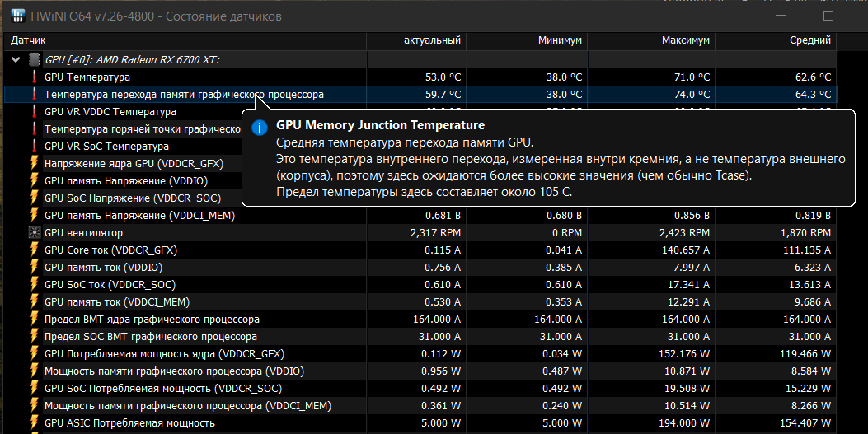This screenshot has height=434, width=868.
Task: Click the 74.0 °C maximum memory junction value
Action: click(x=692, y=95)
